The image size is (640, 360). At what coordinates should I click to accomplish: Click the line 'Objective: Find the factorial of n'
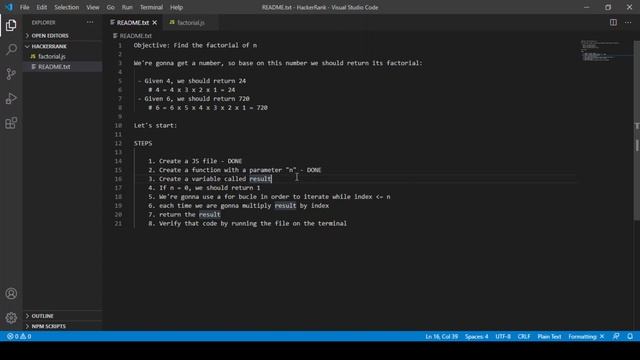[x=196, y=45]
